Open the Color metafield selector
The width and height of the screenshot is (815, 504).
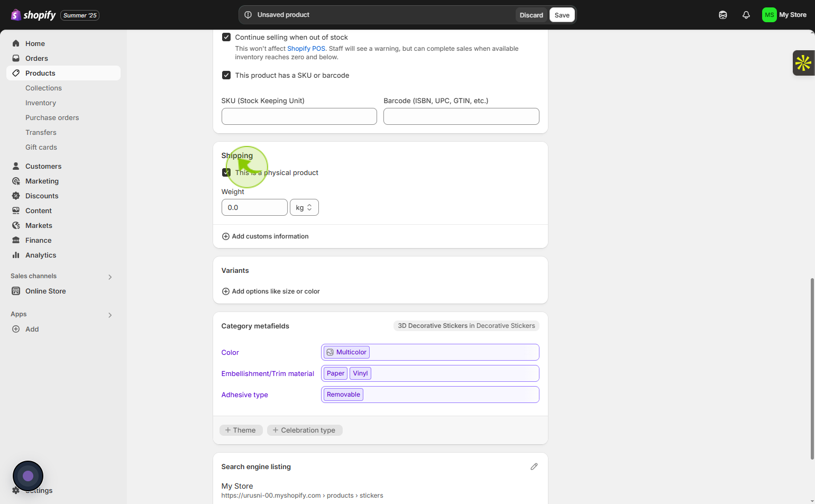[x=430, y=352]
